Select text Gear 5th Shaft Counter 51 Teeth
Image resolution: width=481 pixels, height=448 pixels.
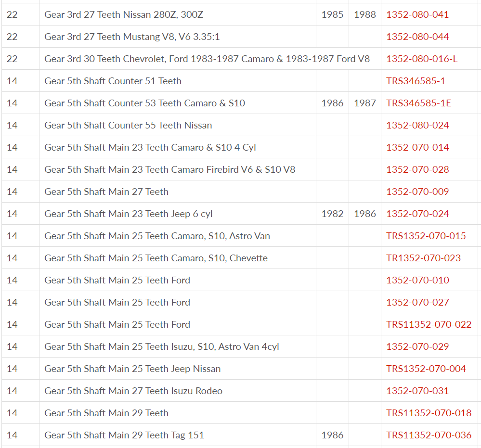pyautogui.click(x=113, y=81)
